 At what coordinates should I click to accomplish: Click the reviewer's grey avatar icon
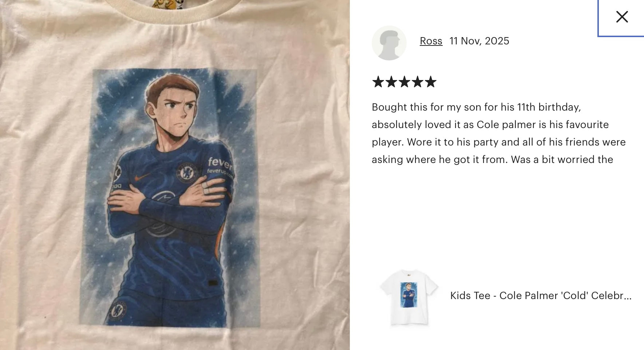coord(389,43)
